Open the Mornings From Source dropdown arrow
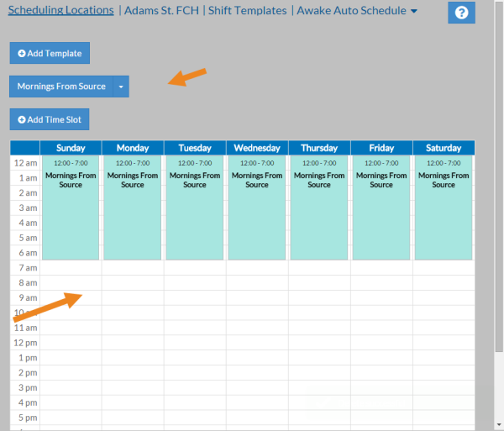This screenshot has width=504, height=431. pyautogui.click(x=121, y=87)
